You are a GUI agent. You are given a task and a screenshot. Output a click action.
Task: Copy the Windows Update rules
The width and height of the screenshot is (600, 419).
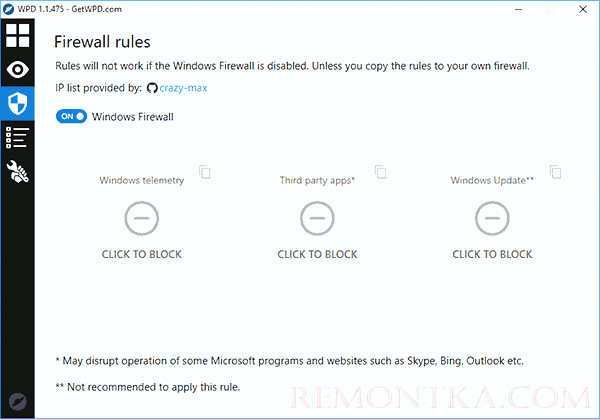(555, 172)
